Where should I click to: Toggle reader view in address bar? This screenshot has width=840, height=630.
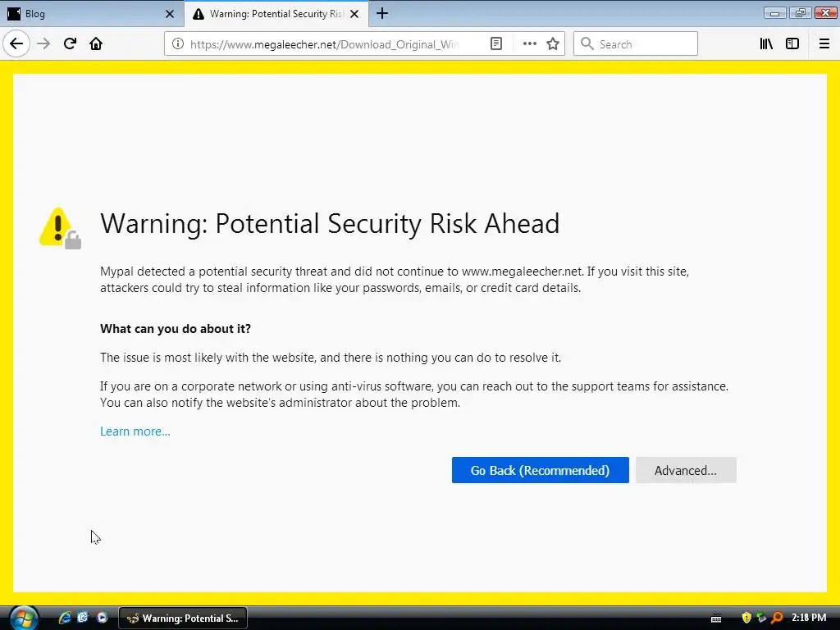(496, 44)
